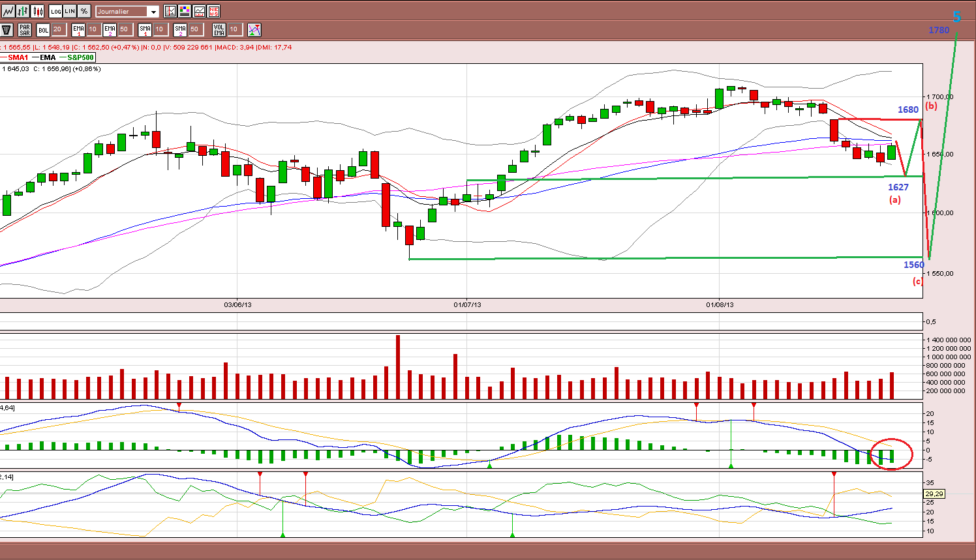Click the Journalier dropdown arrow
Image resolution: width=976 pixels, height=560 pixels.
click(x=153, y=12)
